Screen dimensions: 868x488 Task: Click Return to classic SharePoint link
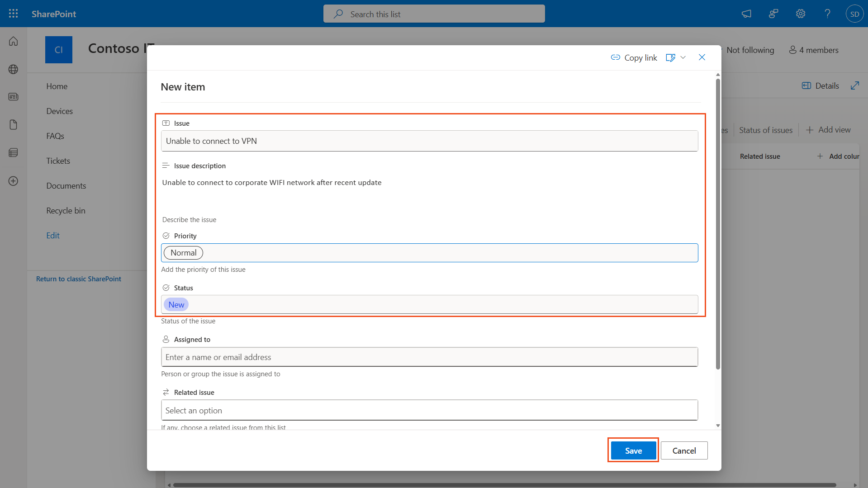[78, 279]
